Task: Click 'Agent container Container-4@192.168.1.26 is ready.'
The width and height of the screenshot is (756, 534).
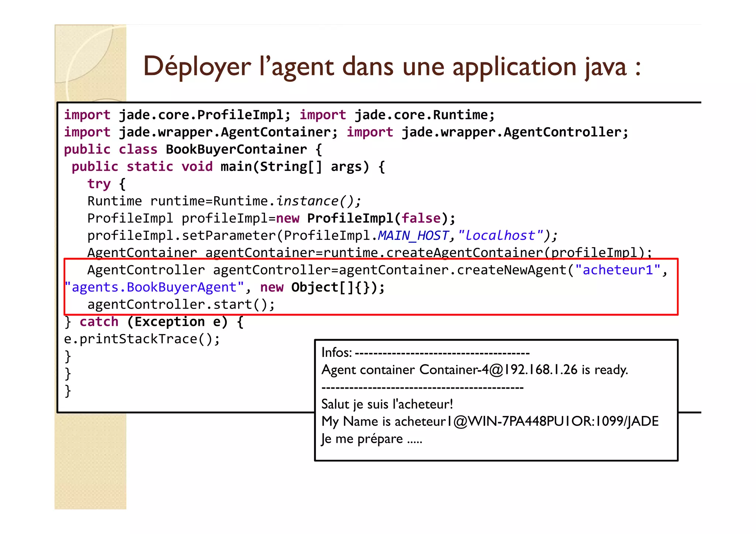Action: (x=475, y=370)
